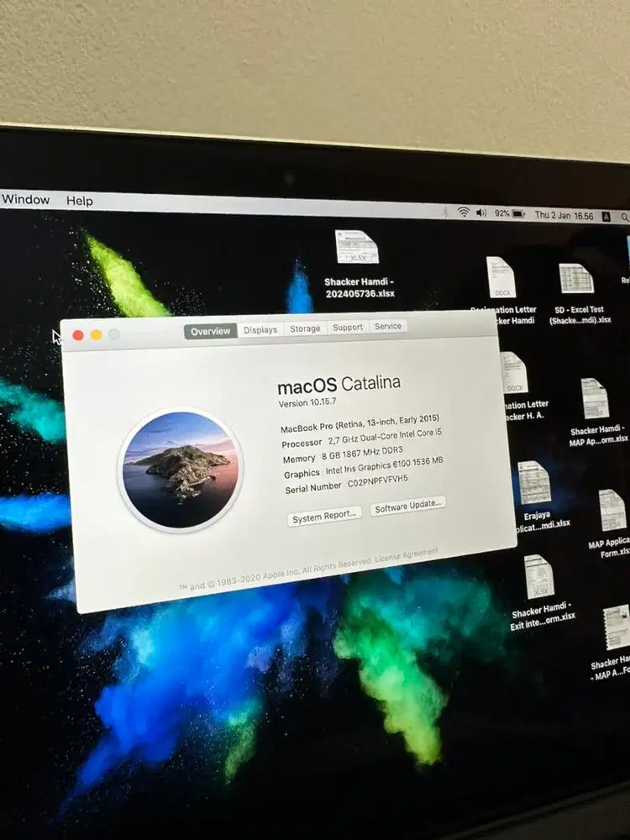This screenshot has width=630, height=840.
Task: Select Shacker Hamdi - Exit inte...orm.xlsx icon
Action: click(539, 577)
